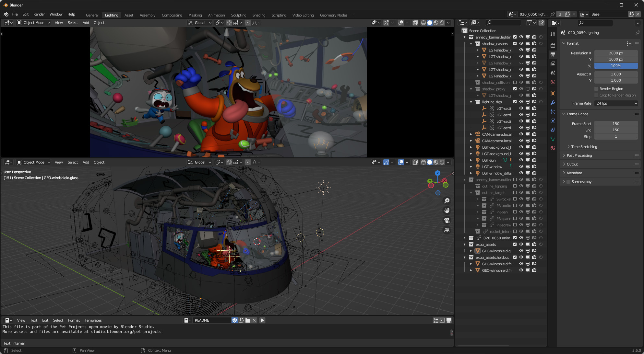
Task: Switch to the Shading workspace tab
Action: click(x=259, y=15)
